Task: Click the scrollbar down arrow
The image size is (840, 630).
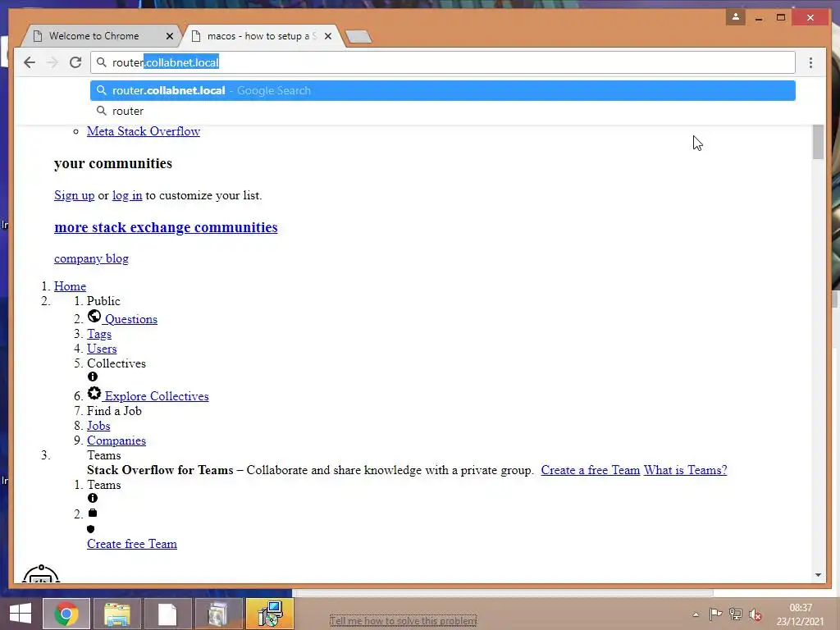Action: tap(818, 575)
